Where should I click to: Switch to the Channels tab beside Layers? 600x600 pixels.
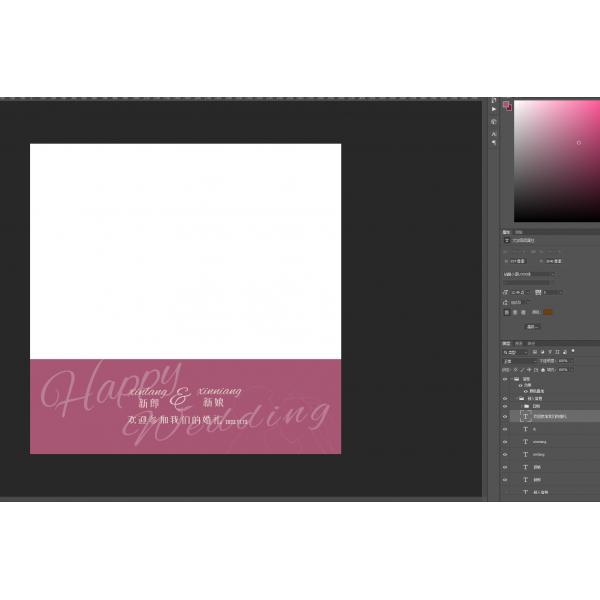(x=518, y=343)
